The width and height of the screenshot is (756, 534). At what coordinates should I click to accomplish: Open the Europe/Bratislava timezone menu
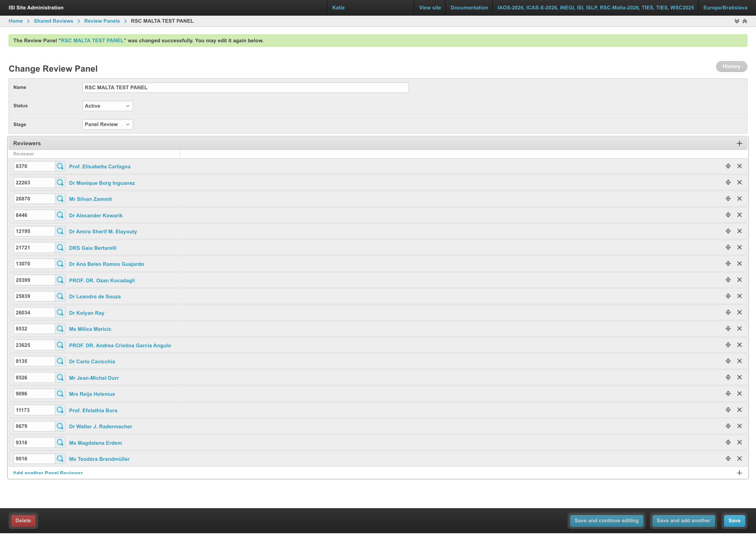(725, 7)
